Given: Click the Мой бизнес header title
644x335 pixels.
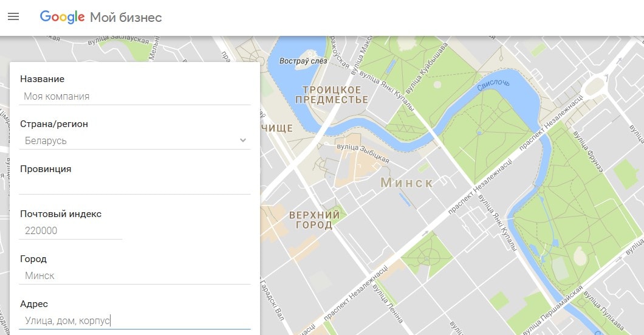Looking at the screenshot, I should (x=126, y=17).
